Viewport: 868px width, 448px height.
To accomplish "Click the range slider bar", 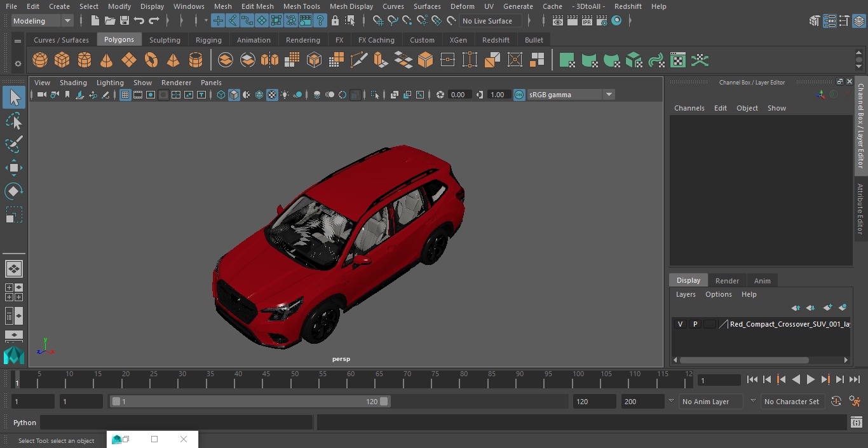I will tap(250, 402).
